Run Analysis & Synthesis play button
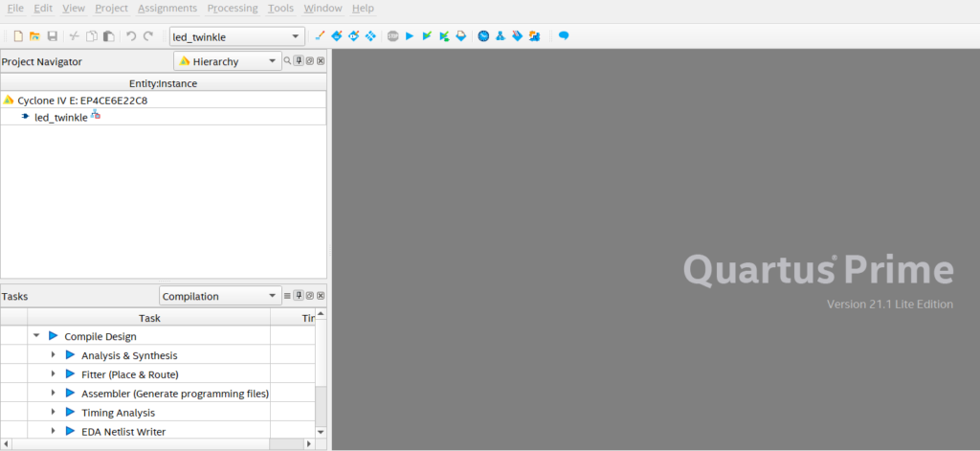This screenshot has width=980, height=451. [x=70, y=355]
